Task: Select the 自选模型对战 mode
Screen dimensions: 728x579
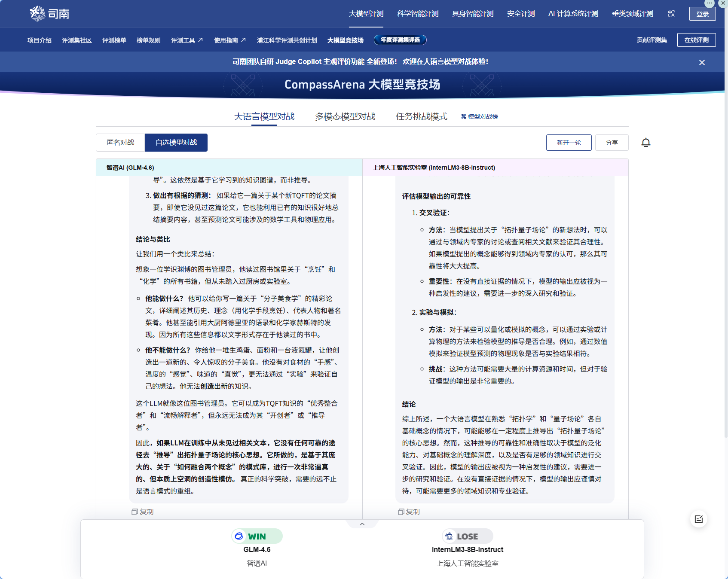Action: pos(176,143)
